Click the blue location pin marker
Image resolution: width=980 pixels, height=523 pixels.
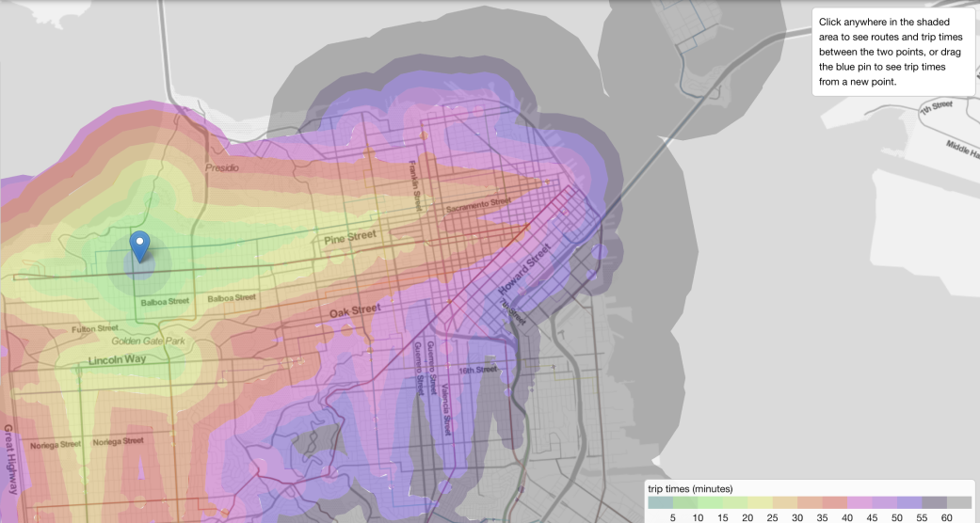(x=140, y=246)
